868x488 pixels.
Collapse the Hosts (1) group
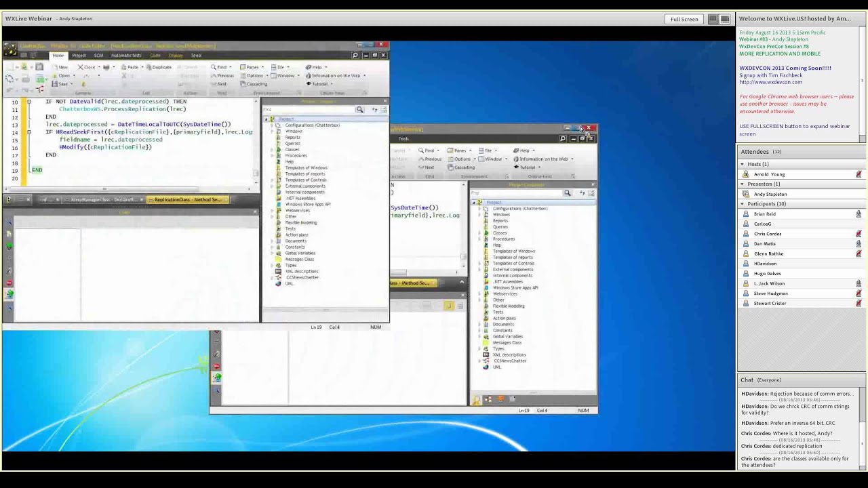[x=742, y=164]
